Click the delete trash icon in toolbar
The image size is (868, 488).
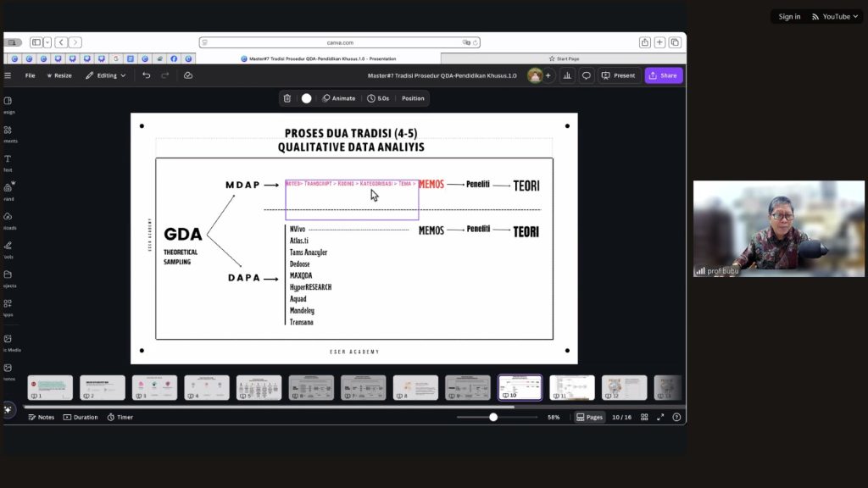(x=287, y=98)
